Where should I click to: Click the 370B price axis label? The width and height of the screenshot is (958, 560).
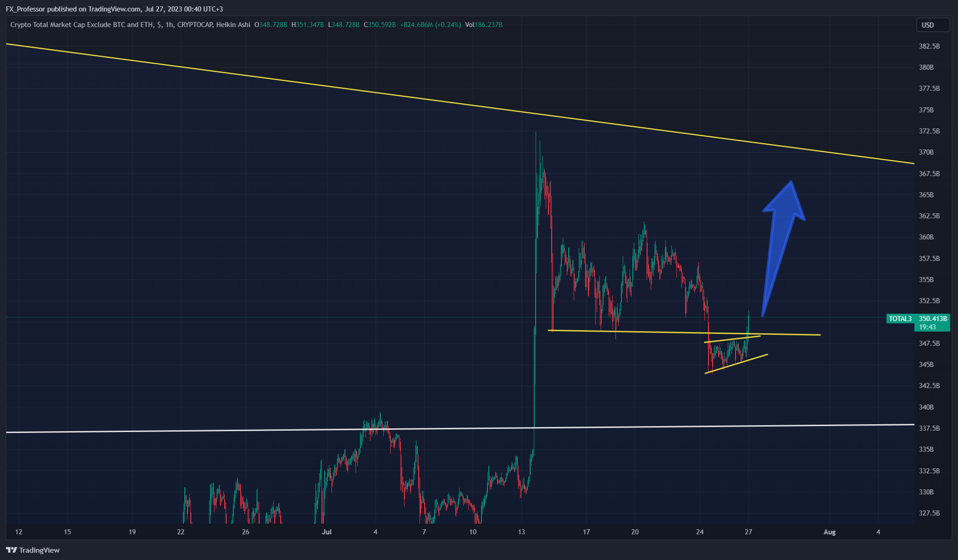point(926,152)
